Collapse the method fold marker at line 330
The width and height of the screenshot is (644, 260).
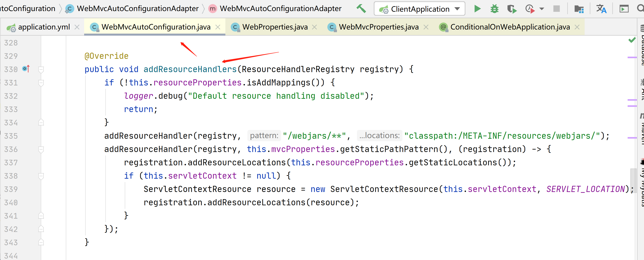tap(41, 69)
